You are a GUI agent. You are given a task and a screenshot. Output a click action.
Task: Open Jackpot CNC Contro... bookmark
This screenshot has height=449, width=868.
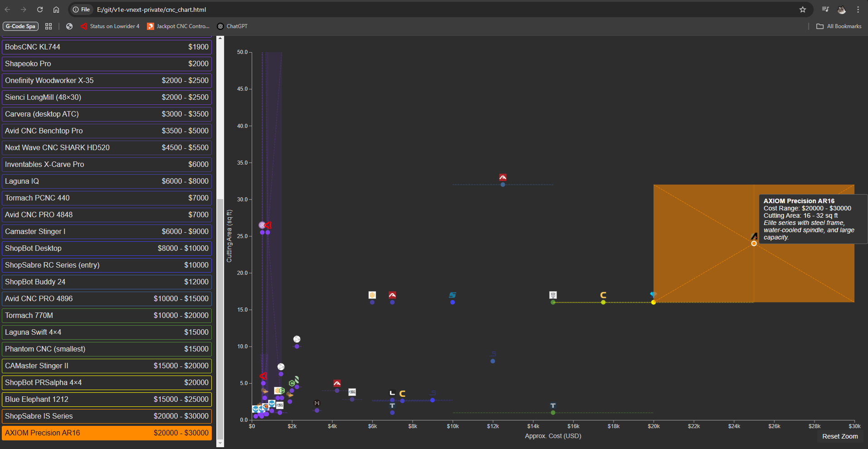(x=178, y=26)
